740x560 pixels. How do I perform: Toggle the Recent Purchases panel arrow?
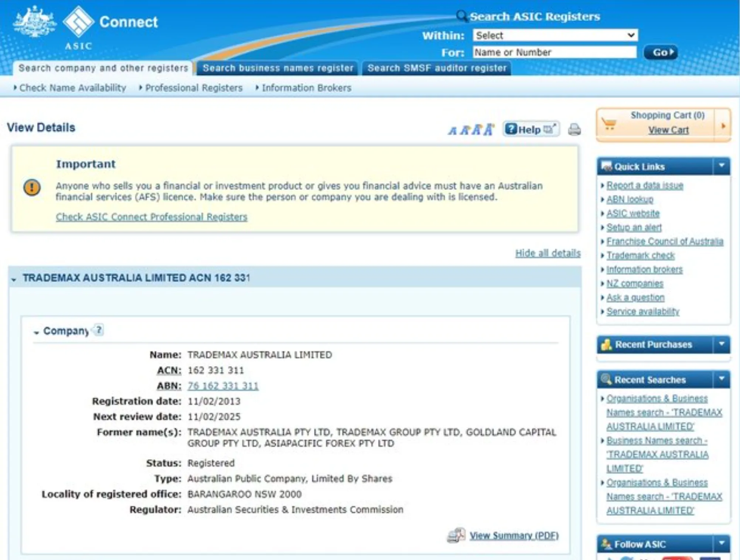coord(721,344)
